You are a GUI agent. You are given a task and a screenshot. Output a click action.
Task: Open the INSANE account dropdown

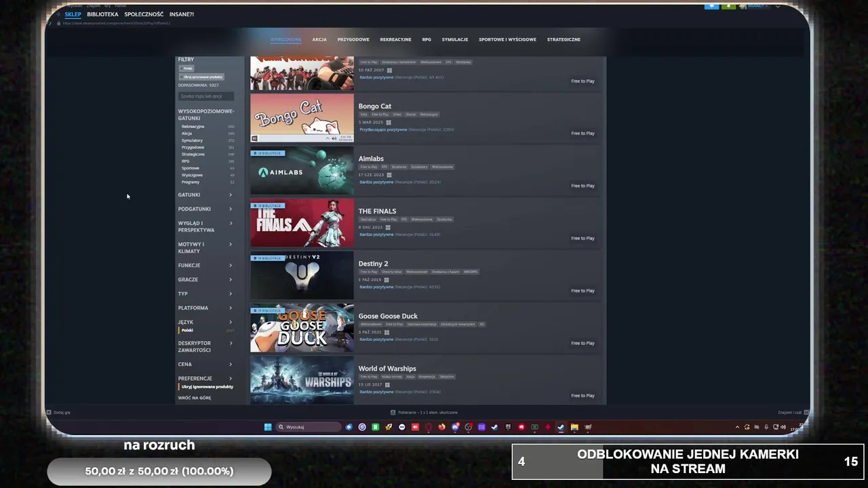coord(757,6)
